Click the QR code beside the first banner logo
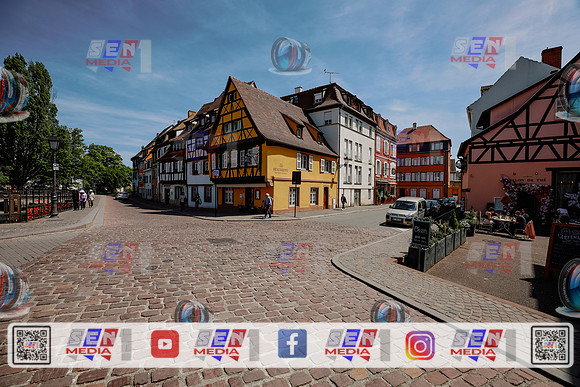The width and height of the screenshot is (580, 387). [x=32, y=345]
